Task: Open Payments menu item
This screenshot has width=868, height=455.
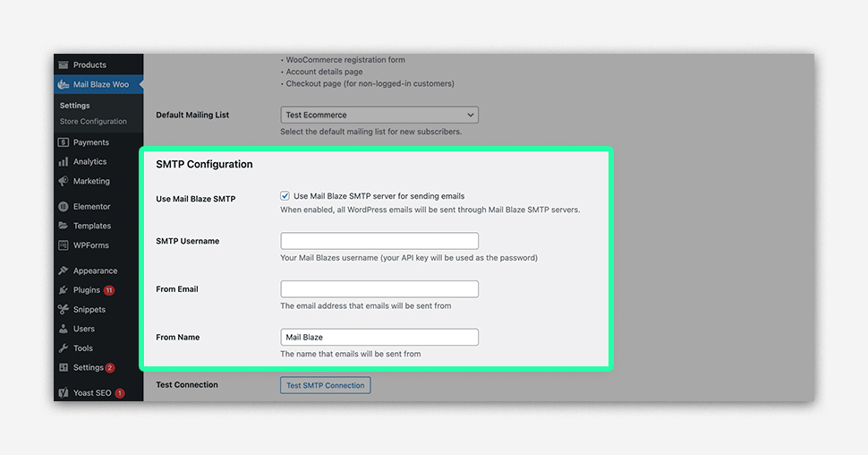Action: (x=98, y=142)
